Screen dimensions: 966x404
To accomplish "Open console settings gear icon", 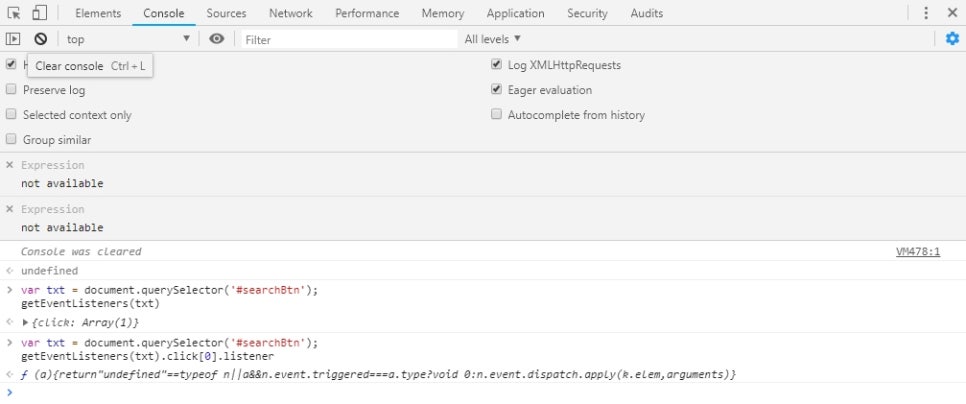I will [x=952, y=39].
